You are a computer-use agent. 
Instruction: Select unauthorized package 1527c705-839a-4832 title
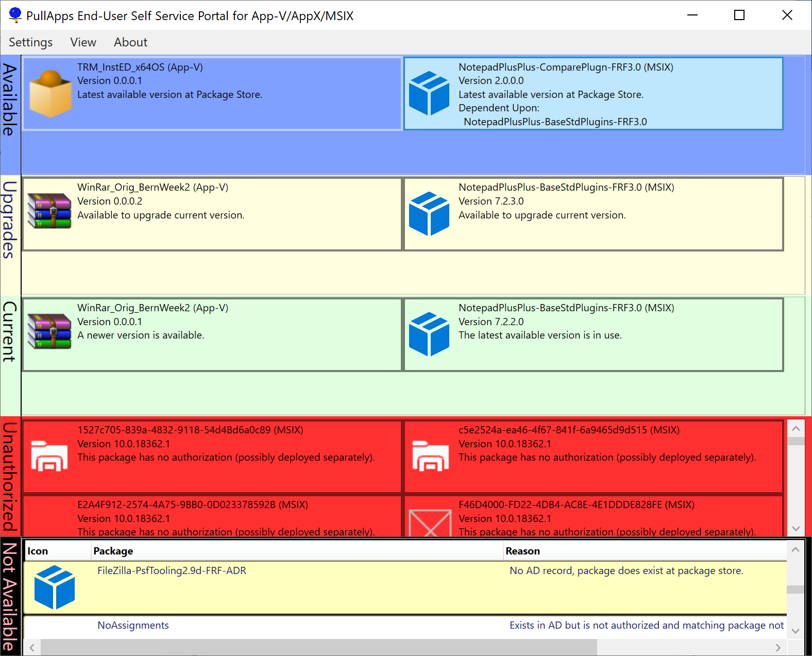pyautogui.click(x=190, y=430)
